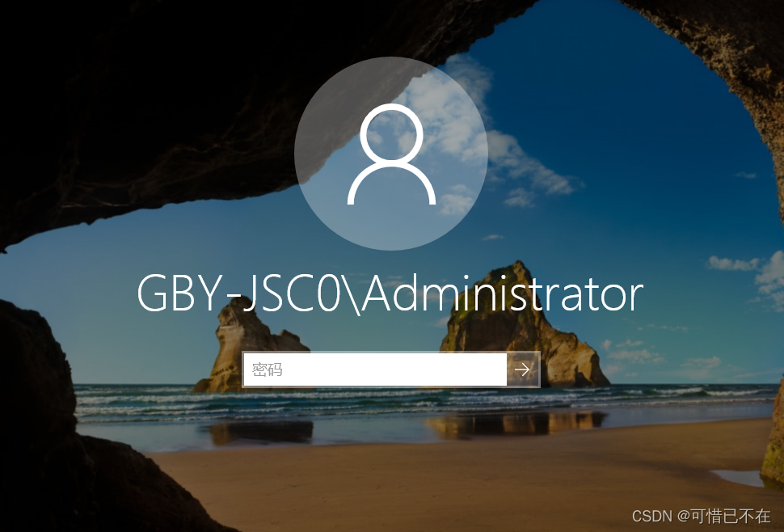Viewport: 784px width, 532px height.
Task: Click the GBY-JSC0 domain part of username
Action: [x=239, y=294]
